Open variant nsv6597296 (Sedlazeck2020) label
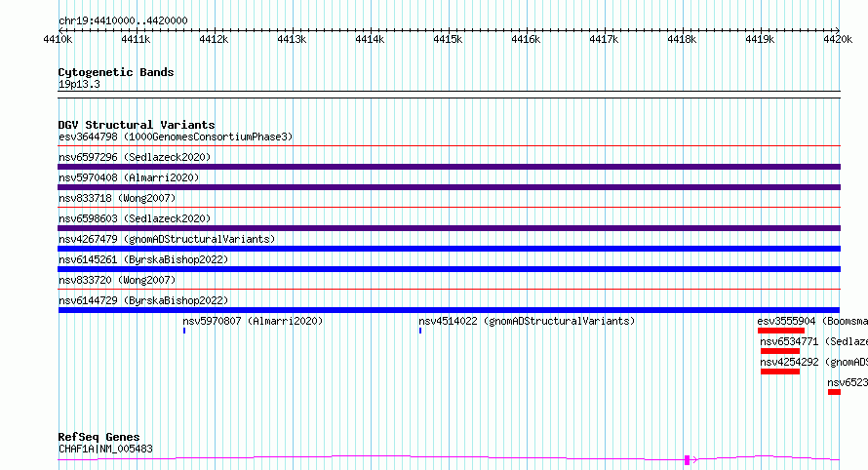868x470 pixels. tap(135, 157)
